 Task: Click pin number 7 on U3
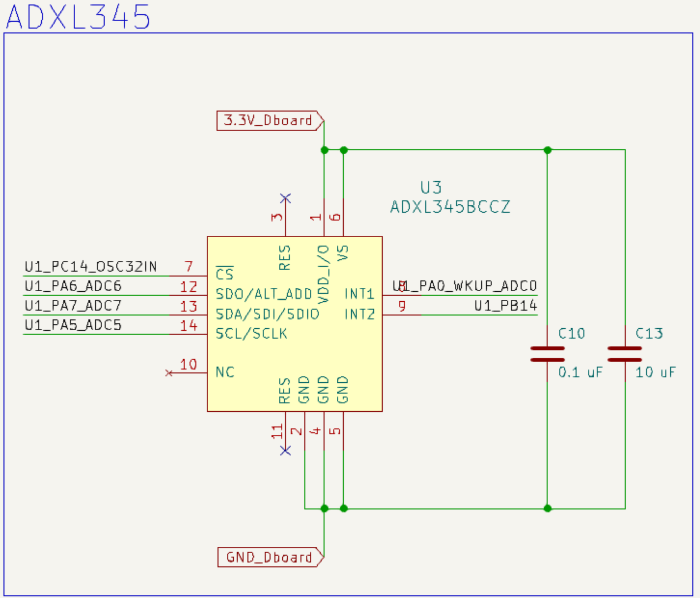click(188, 266)
